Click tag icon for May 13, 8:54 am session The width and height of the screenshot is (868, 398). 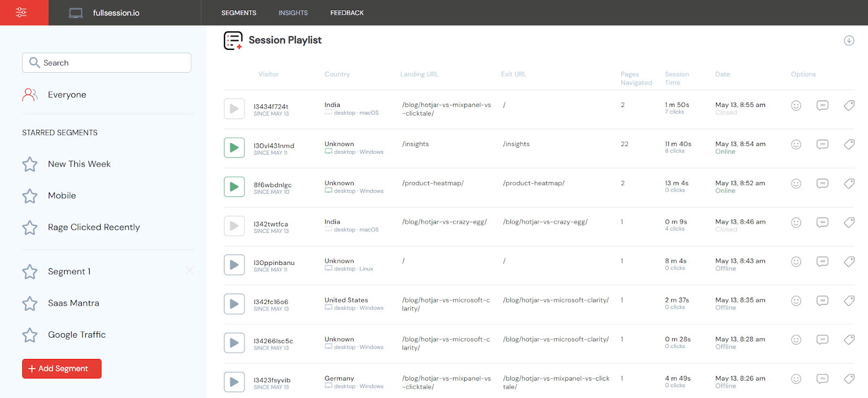click(x=849, y=144)
